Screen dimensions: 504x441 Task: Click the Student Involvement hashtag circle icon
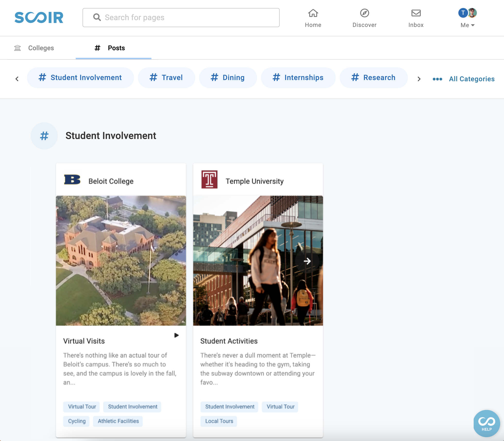click(44, 136)
